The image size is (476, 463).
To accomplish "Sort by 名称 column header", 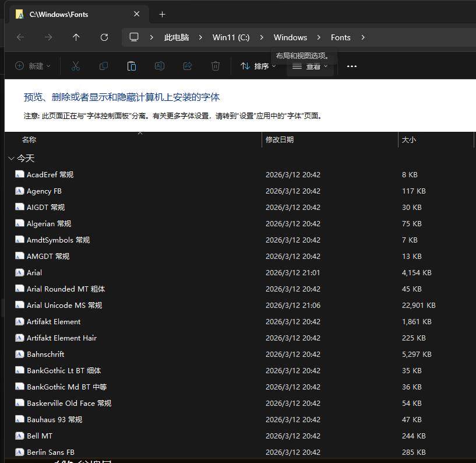I will click(29, 140).
